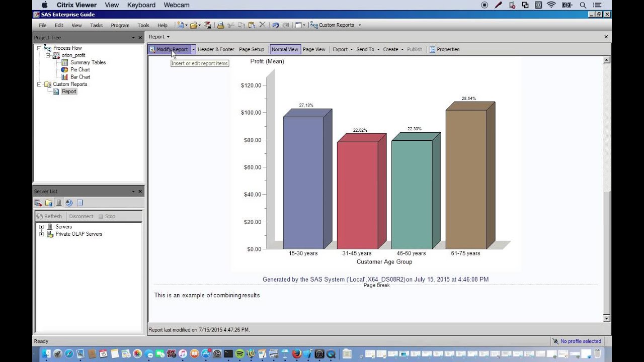The width and height of the screenshot is (644, 362).
Task: Open the Modify Report dropdown arrow
Action: click(193, 49)
